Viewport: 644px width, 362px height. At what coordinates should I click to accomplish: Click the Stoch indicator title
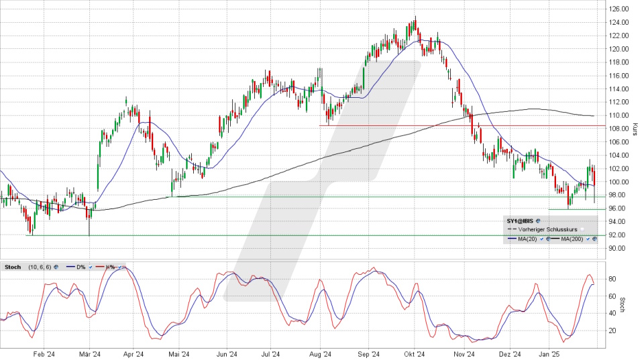point(13,267)
